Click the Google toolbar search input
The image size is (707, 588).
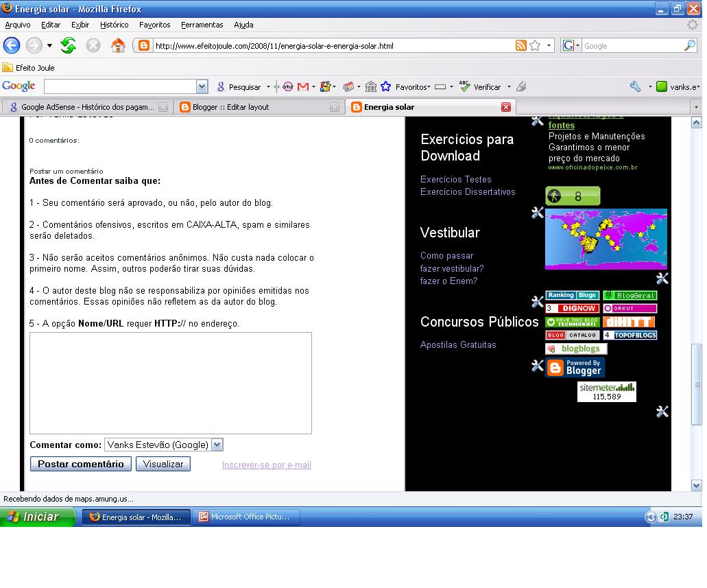(121, 86)
